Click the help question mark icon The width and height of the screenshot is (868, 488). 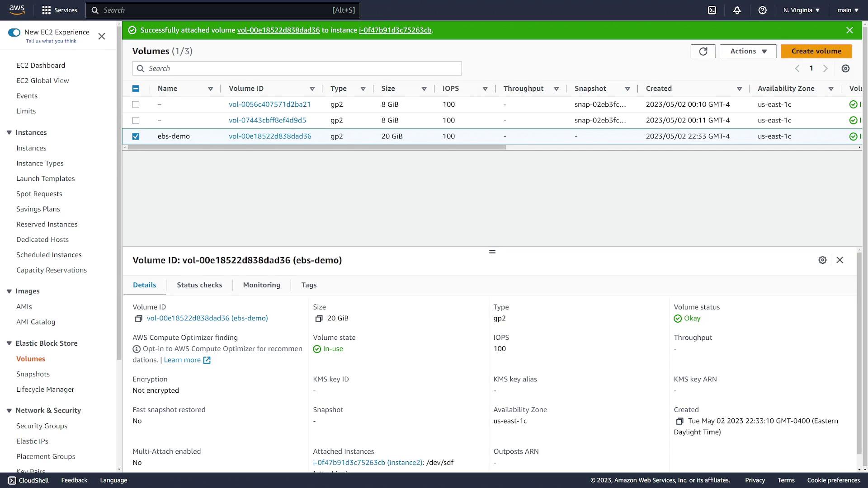click(x=762, y=10)
